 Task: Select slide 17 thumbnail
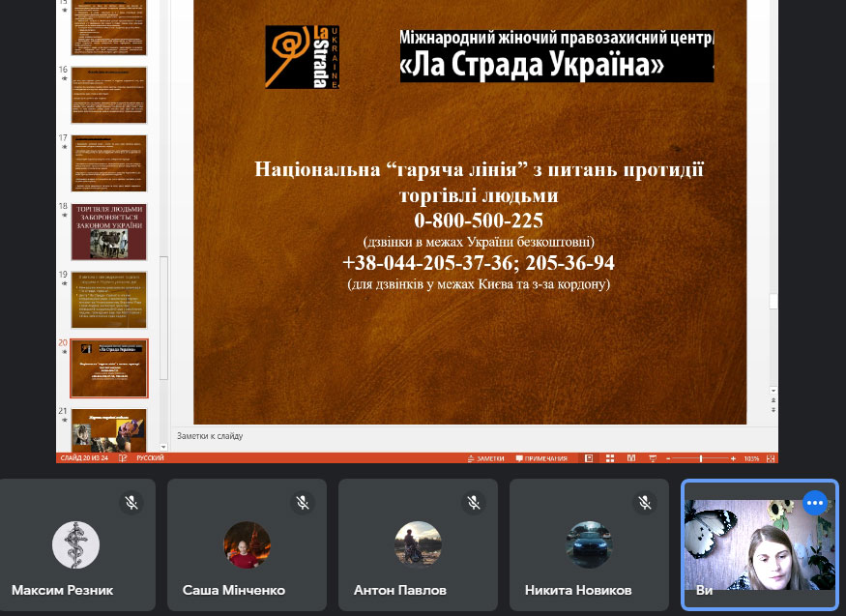click(x=109, y=162)
